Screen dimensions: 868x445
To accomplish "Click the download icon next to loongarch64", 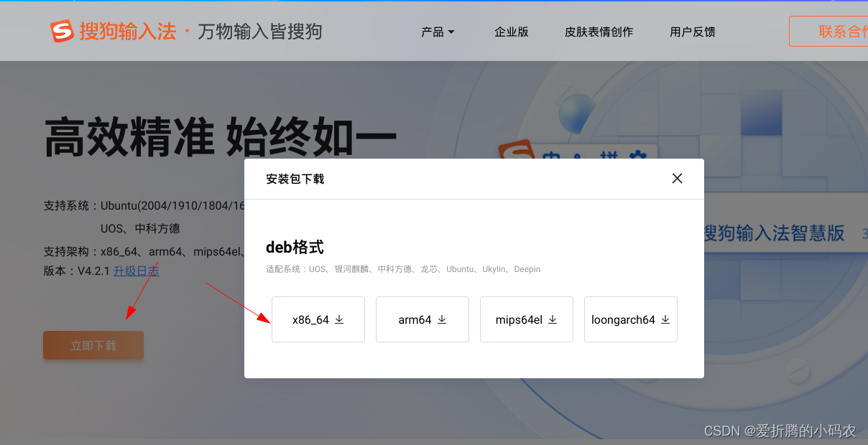I will pos(667,320).
